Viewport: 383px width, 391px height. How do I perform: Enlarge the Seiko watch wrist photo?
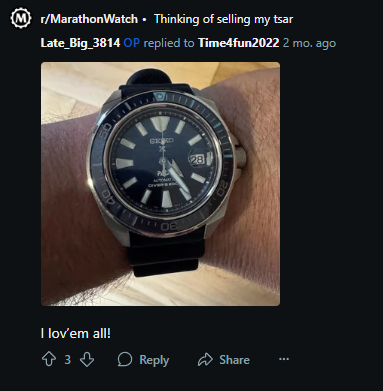pyautogui.click(x=160, y=184)
